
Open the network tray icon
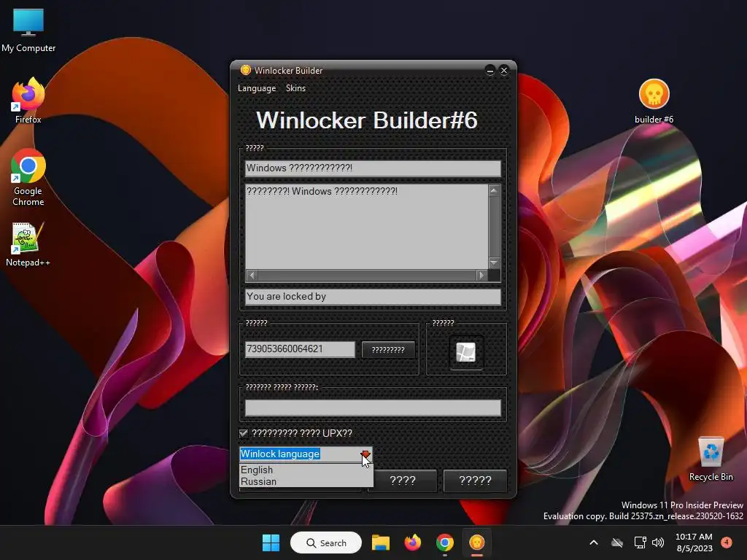point(640,542)
